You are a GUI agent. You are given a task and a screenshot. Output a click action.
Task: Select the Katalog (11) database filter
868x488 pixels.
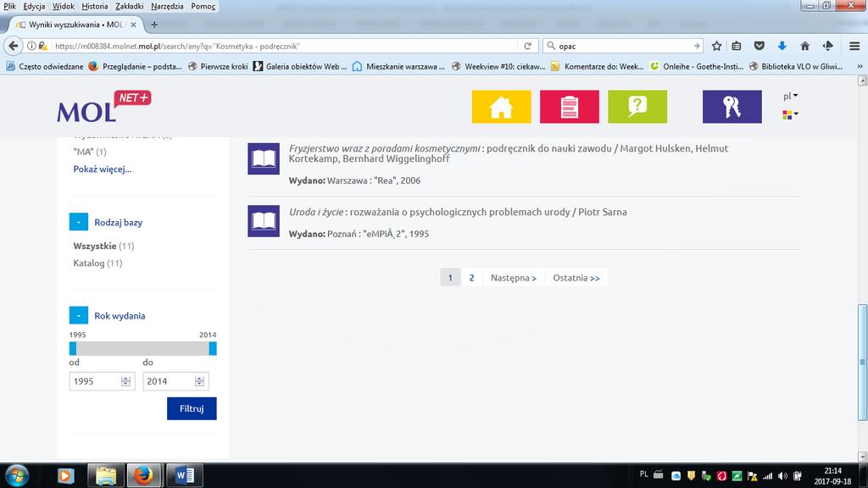[x=97, y=263]
